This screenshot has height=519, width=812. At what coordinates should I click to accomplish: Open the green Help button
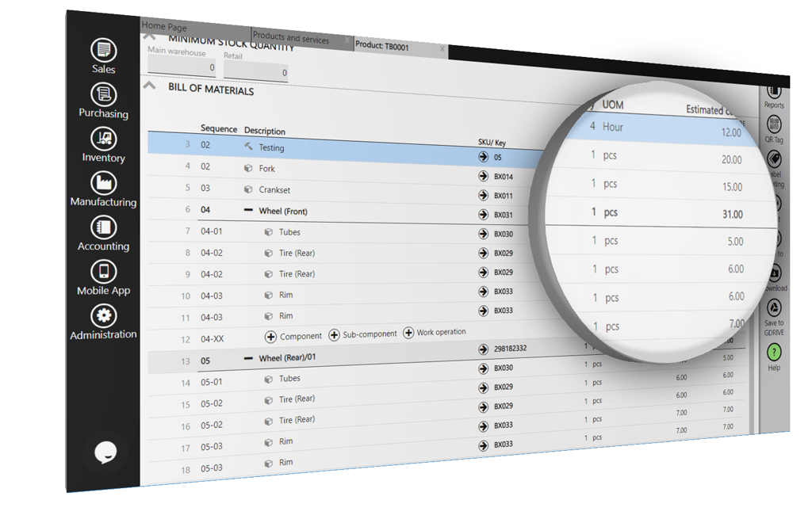(774, 353)
